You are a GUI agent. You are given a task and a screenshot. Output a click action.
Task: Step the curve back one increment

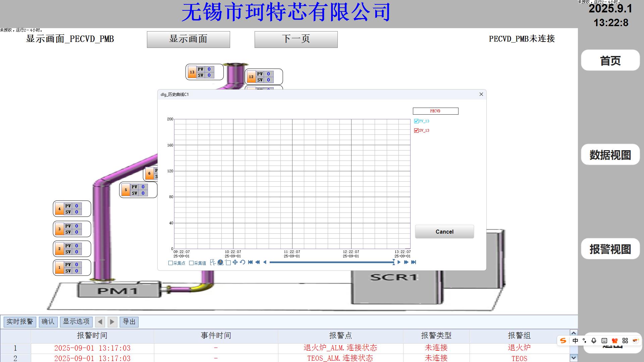[x=265, y=262]
